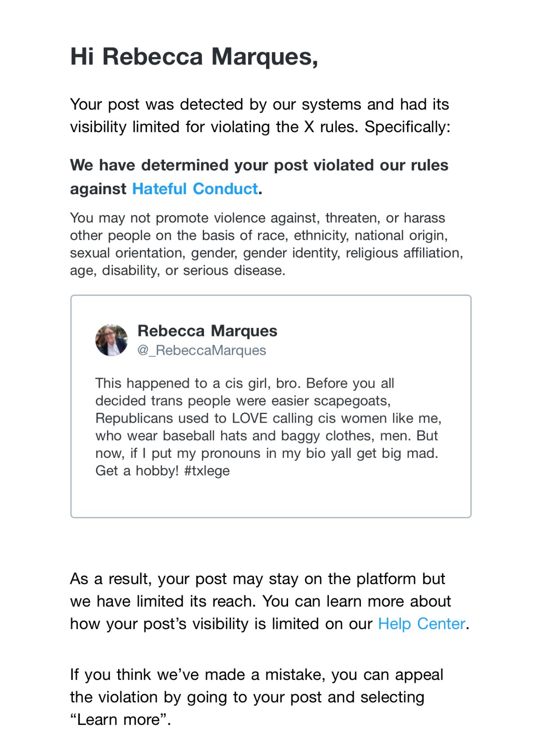Click Rebecca Marques' profile avatar
The height and width of the screenshot is (756, 542).
click(x=111, y=340)
